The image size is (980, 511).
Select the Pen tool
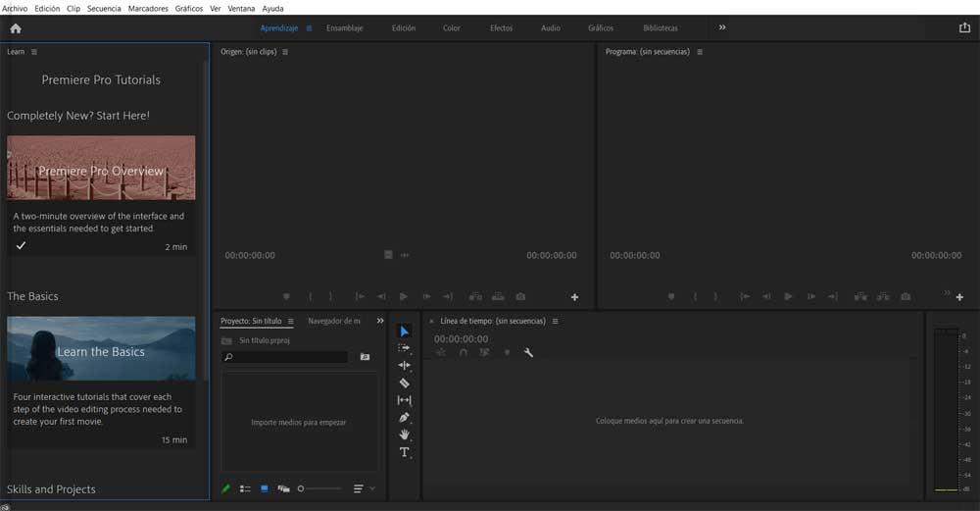[x=405, y=417]
